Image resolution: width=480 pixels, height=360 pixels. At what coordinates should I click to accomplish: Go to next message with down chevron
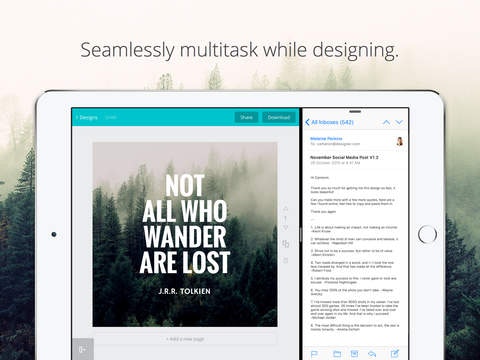399,122
